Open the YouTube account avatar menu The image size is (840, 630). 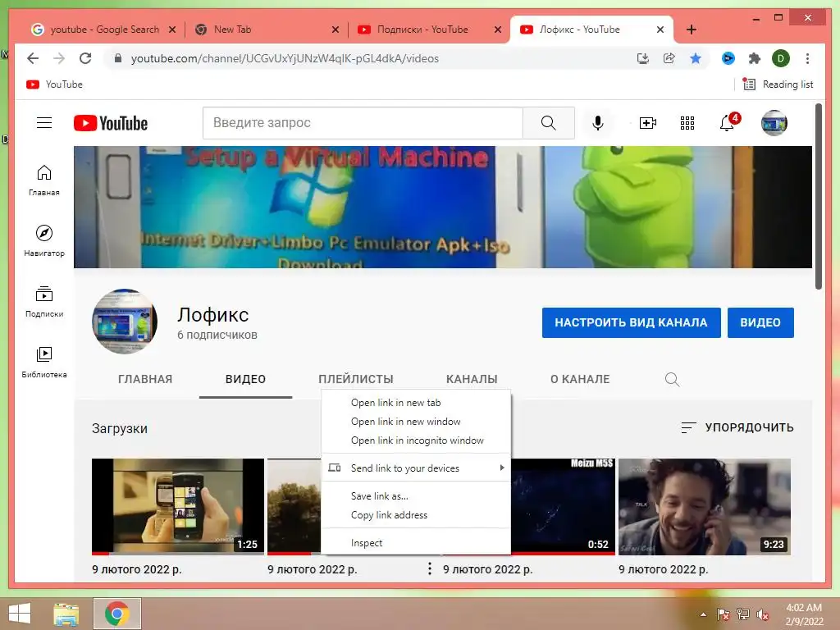774,123
